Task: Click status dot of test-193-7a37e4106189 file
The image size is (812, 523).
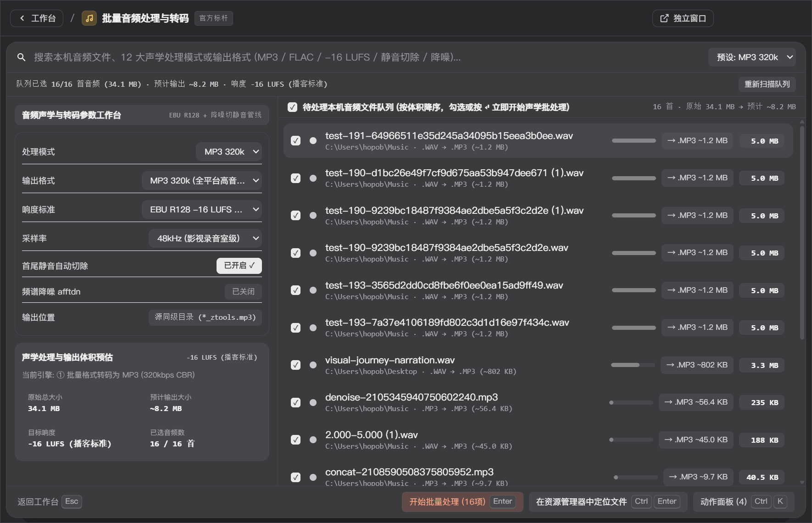Action: click(x=313, y=328)
